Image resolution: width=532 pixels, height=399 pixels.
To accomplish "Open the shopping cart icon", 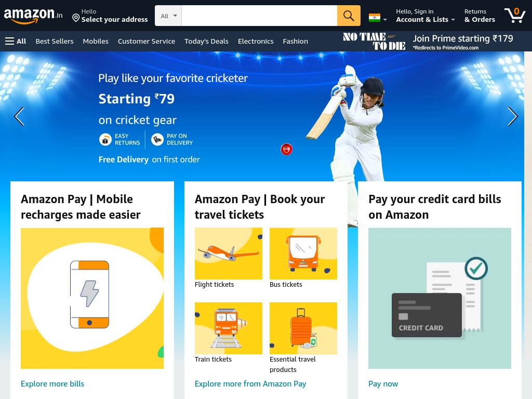I will click(x=515, y=15).
